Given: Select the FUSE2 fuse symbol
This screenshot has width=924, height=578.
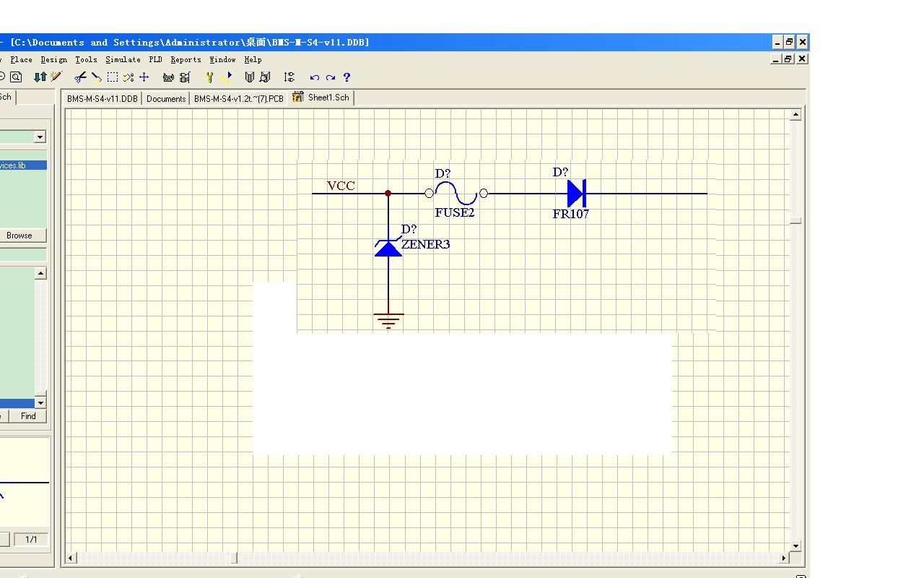Looking at the screenshot, I should click(x=456, y=193).
